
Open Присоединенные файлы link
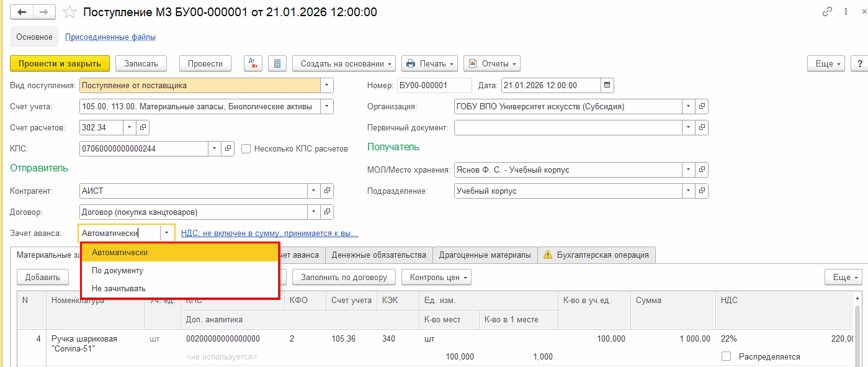coord(110,37)
